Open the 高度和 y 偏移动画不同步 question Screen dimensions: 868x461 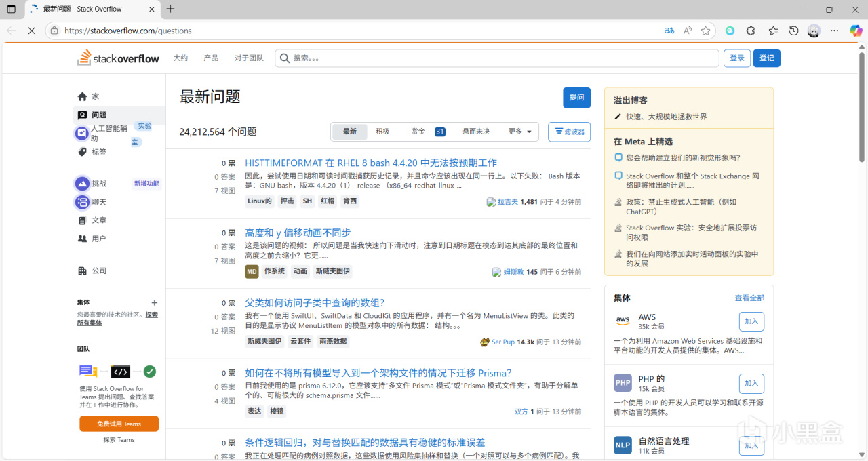298,233
